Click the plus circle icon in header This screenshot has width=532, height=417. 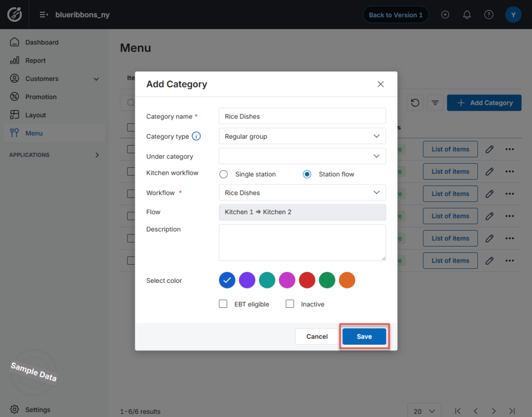click(x=445, y=15)
